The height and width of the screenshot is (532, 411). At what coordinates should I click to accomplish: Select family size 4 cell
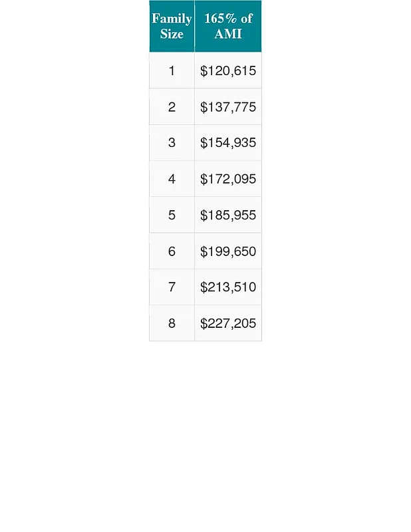tap(172, 179)
